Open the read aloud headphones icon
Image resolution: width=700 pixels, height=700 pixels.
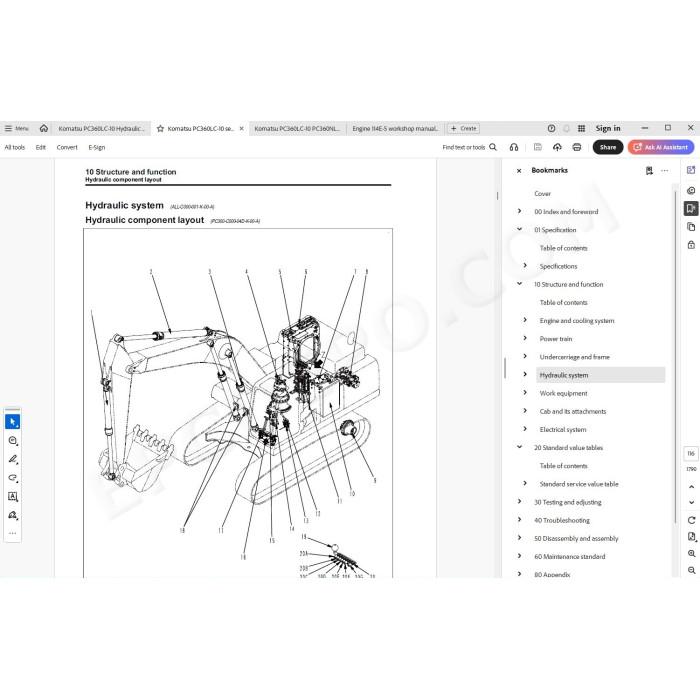click(x=514, y=147)
